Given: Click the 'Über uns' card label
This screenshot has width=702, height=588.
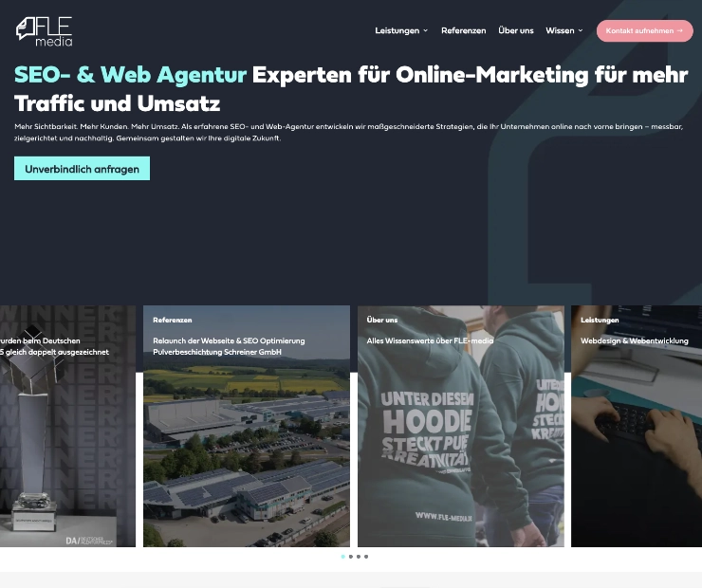Looking at the screenshot, I should [382, 320].
